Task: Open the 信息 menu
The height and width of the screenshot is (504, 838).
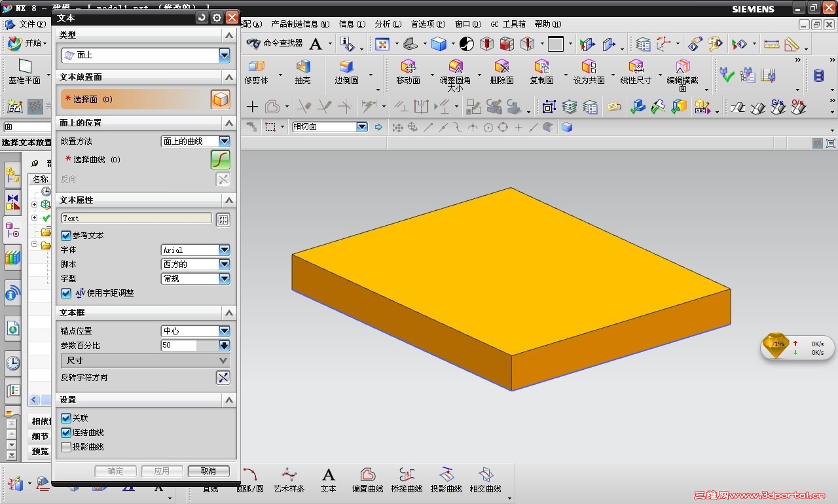Action: (x=352, y=24)
